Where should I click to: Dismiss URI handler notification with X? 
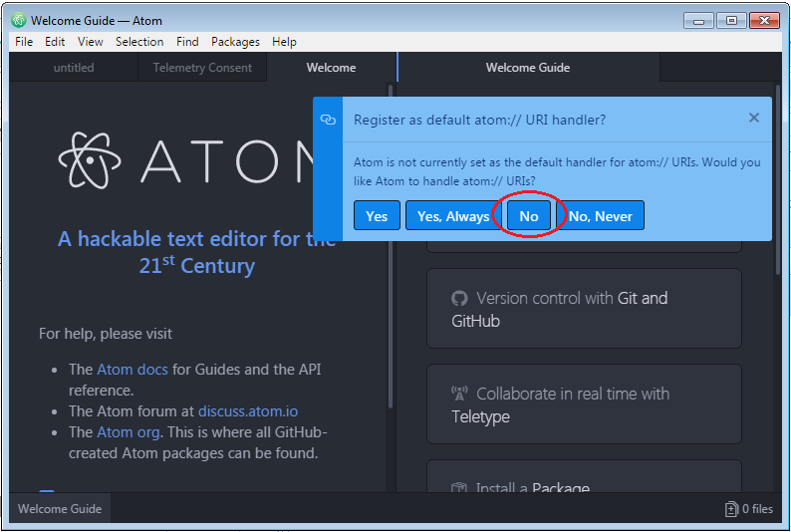pos(754,118)
